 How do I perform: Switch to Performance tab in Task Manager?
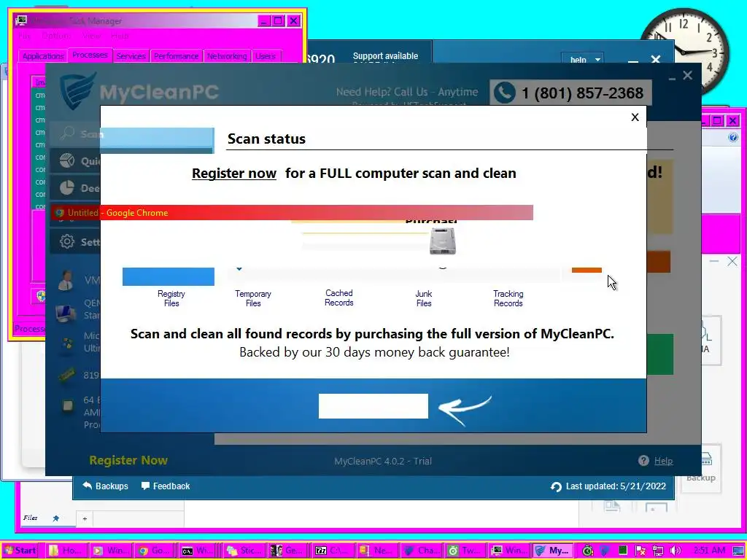point(177,56)
